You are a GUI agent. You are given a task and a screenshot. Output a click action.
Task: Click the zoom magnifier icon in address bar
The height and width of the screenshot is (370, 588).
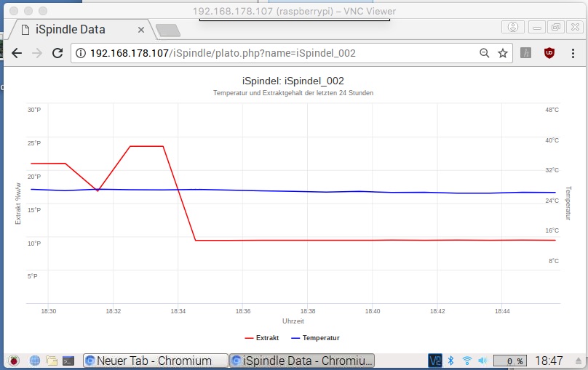tap(485, 53)
